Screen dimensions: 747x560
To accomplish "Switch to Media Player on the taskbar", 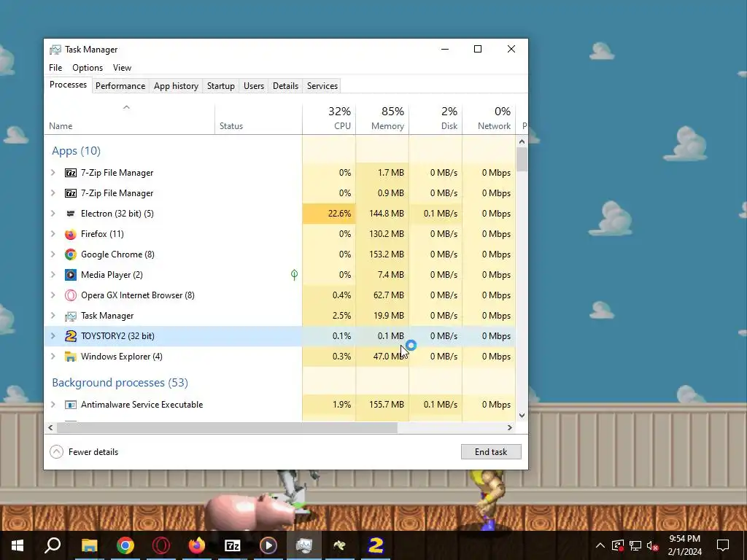I will point(268,545).
